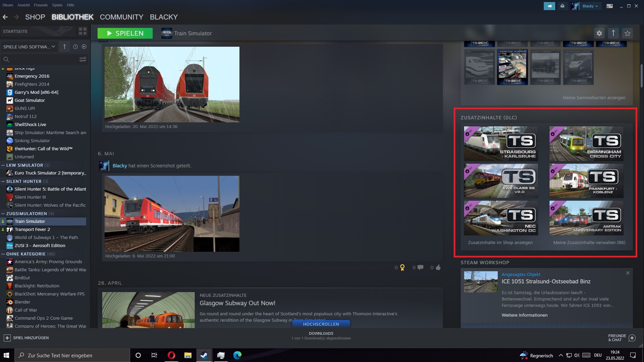Open Friends & Chat plus icon
Viewport: 644px width, 362px height.
(632, 338)
